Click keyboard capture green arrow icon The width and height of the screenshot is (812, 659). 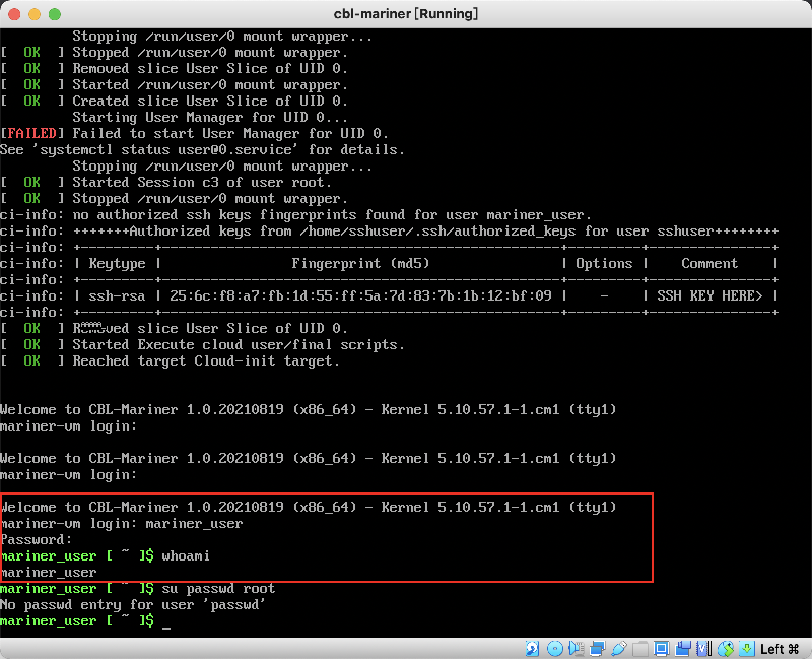(747, 648)
